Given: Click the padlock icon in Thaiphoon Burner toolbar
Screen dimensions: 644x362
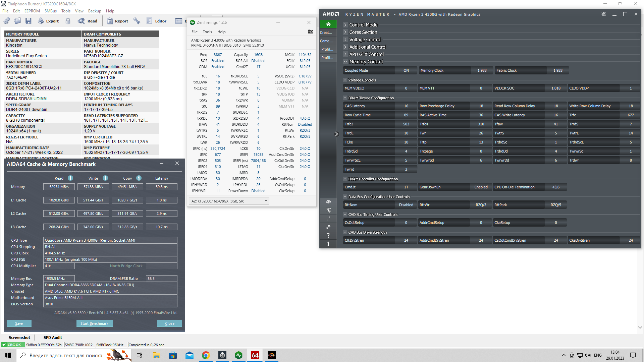Looking at the screenshot, I should coord(68,21).
